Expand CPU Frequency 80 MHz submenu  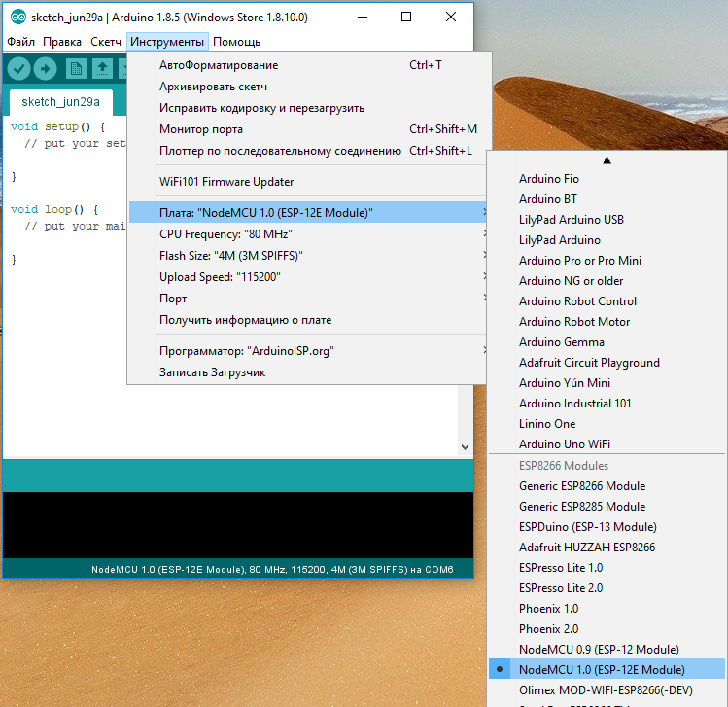[x=307, y=233]
